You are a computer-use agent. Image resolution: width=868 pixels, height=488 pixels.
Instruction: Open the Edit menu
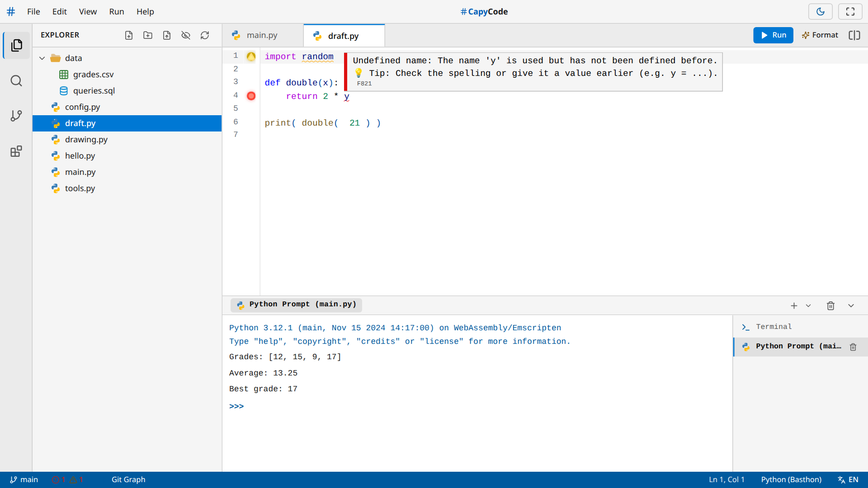pos(59,12)
